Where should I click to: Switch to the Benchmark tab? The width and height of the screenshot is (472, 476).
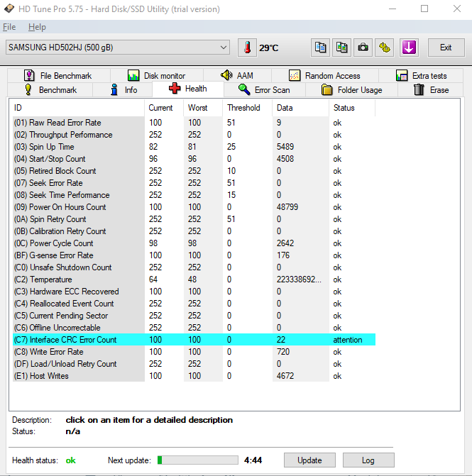50,90
